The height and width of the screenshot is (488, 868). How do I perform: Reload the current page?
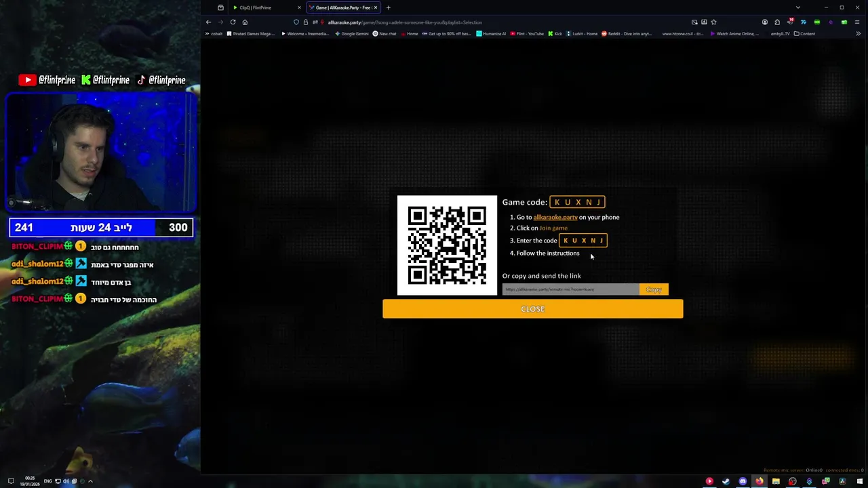[x=233, y=22]
